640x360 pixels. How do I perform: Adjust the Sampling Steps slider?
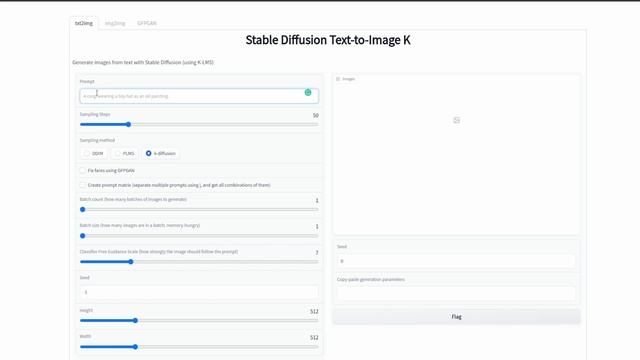coord(199,124)
